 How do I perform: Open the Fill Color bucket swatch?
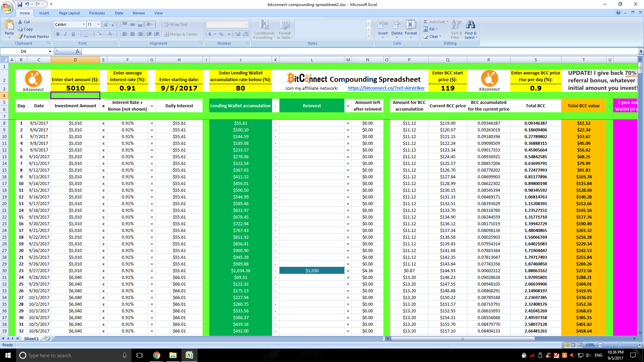tap(99, 34)
